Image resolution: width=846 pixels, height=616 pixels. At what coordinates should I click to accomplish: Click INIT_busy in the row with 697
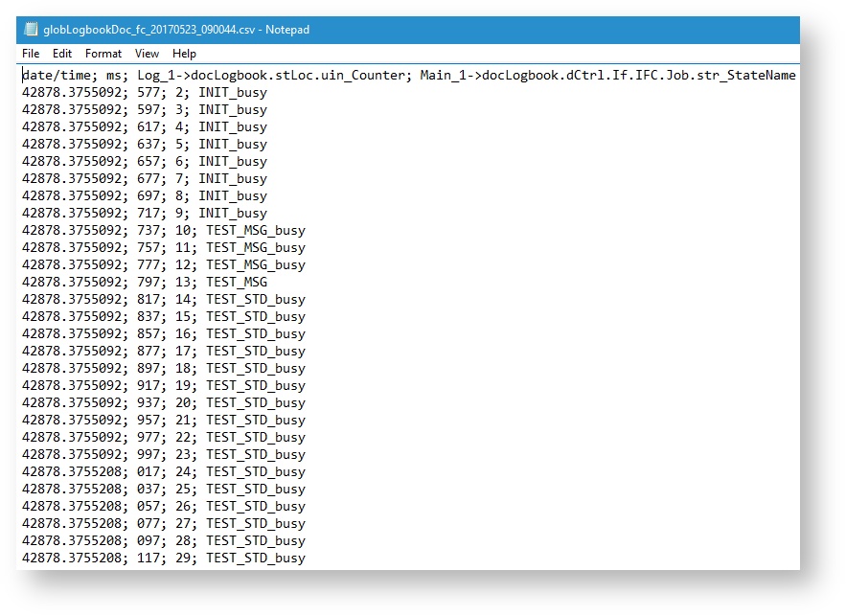pyautogui.click(x=233, y=195)
